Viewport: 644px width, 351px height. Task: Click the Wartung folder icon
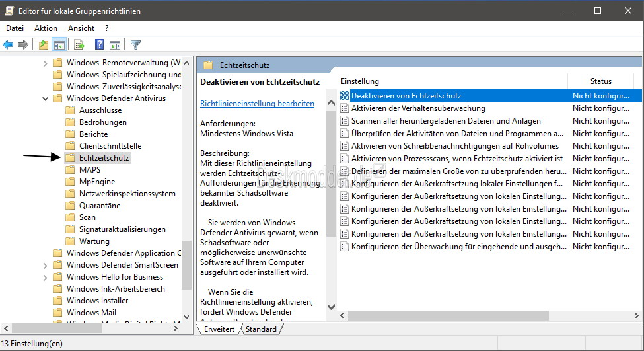(70, 241)
